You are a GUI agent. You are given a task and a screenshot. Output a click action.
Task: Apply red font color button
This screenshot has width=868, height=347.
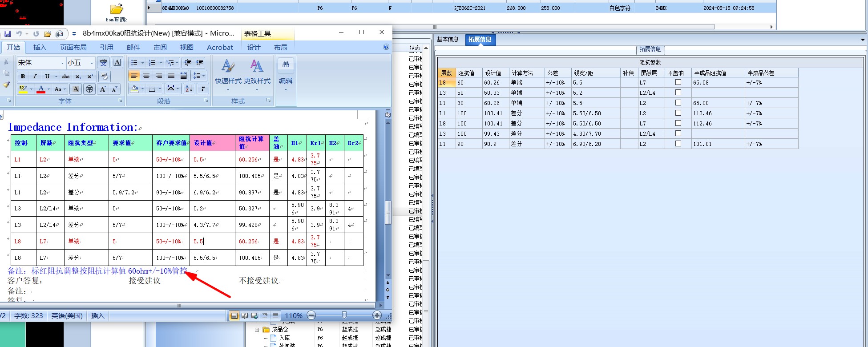point(41,89)
